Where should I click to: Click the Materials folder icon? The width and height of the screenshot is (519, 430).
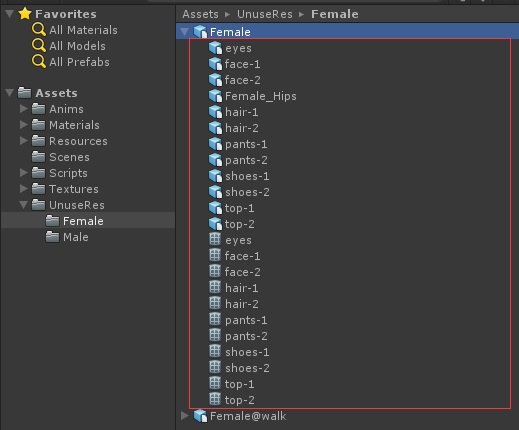tap(38, 125)
